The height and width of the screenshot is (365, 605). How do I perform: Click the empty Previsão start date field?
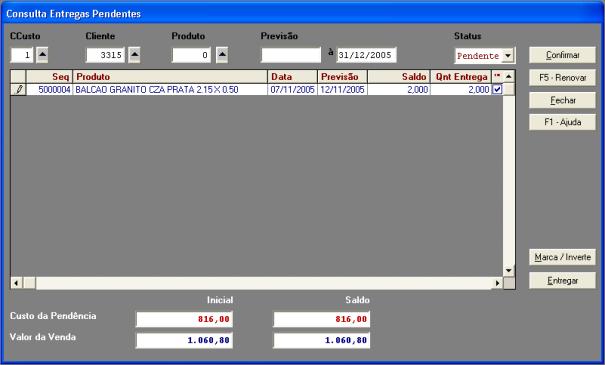pyautogui.click(x=291, y=55)
